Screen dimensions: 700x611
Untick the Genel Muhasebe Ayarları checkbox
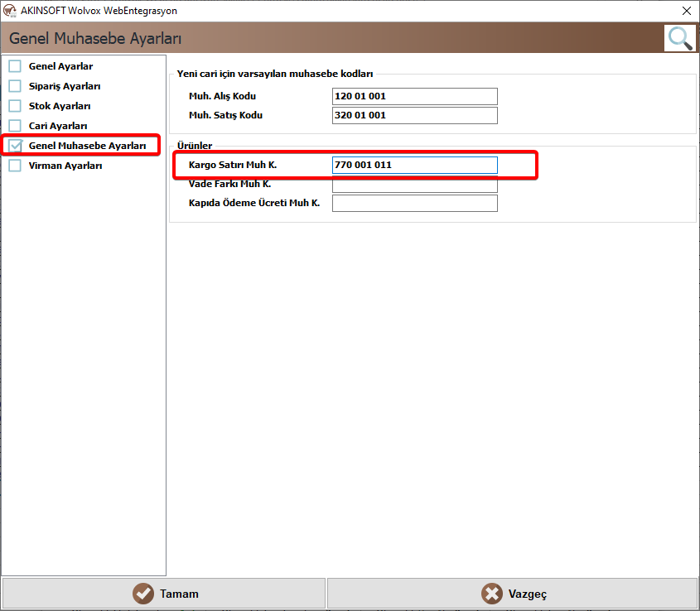point(15,146)
